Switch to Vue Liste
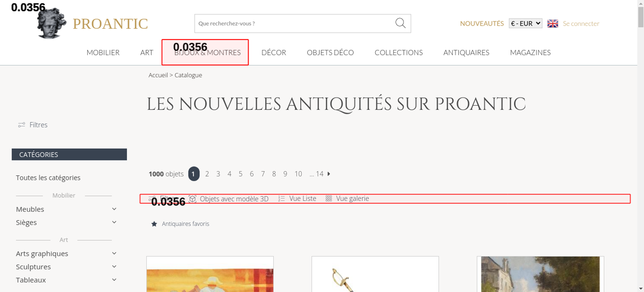Viewport: 644px width, 292px height. 303,199
